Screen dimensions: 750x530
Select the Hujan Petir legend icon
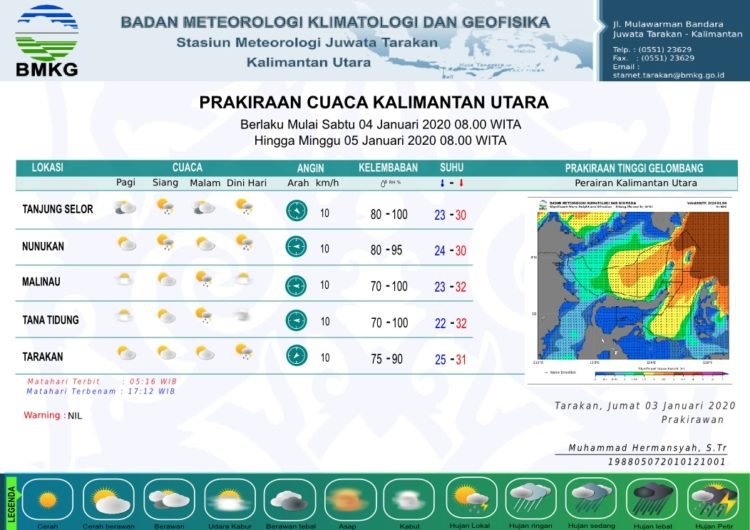tap(713, 500)
